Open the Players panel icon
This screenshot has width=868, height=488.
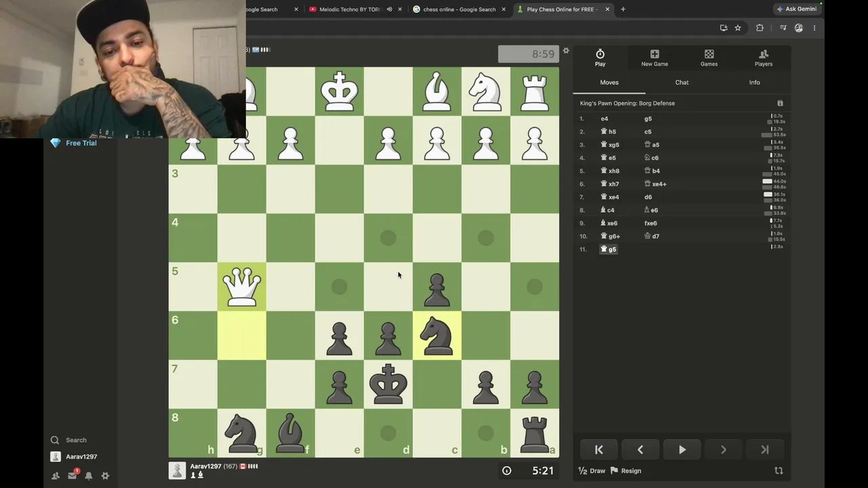tap(764, 58)
